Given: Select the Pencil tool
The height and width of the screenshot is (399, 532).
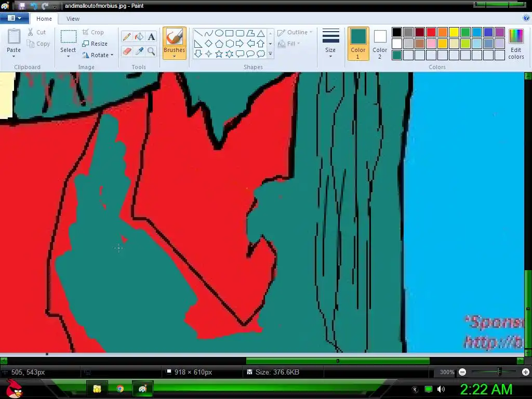Looking at the screenshot, I should 127,37.
